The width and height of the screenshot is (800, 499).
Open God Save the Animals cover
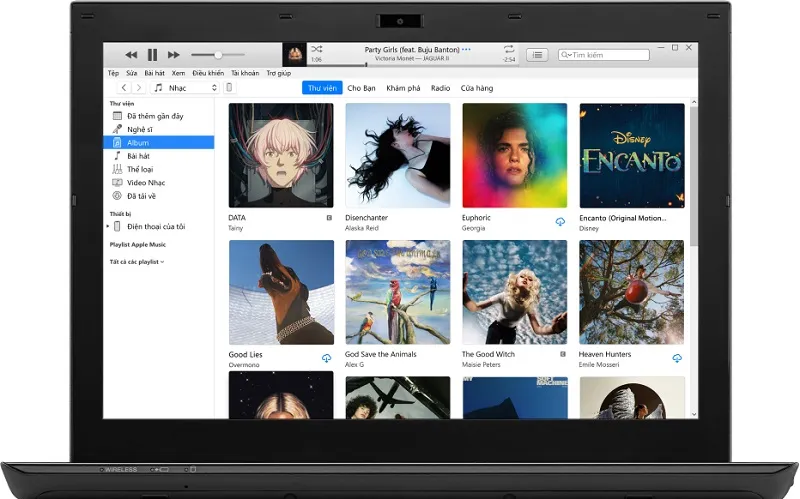pos(398,292)
